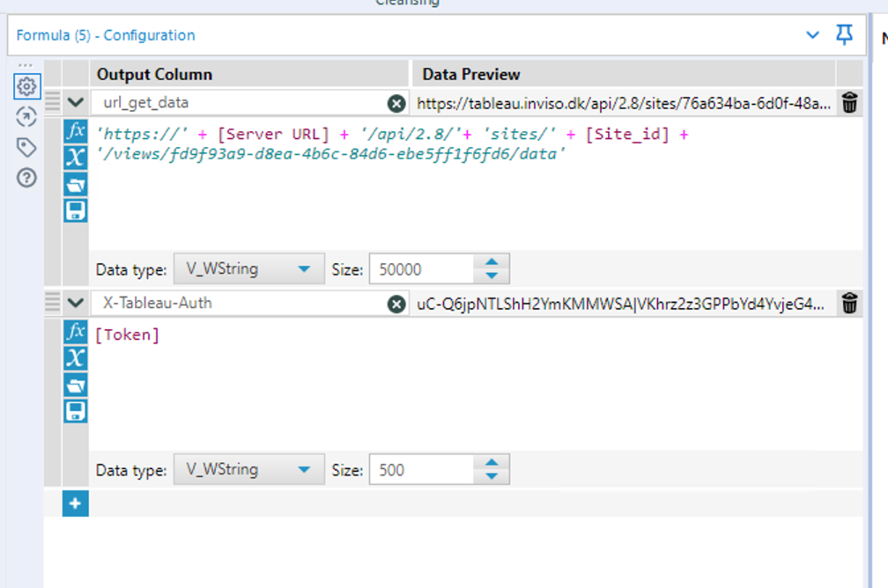Viewport: 888px width, 588px height.
Task: Browse recent expressions via the folder icon
Action: click(75, 183)
